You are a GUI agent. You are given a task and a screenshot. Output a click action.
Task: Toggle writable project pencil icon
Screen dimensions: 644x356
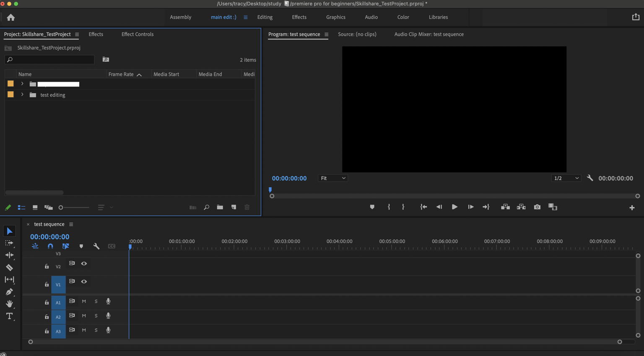(x=8, y=207)
